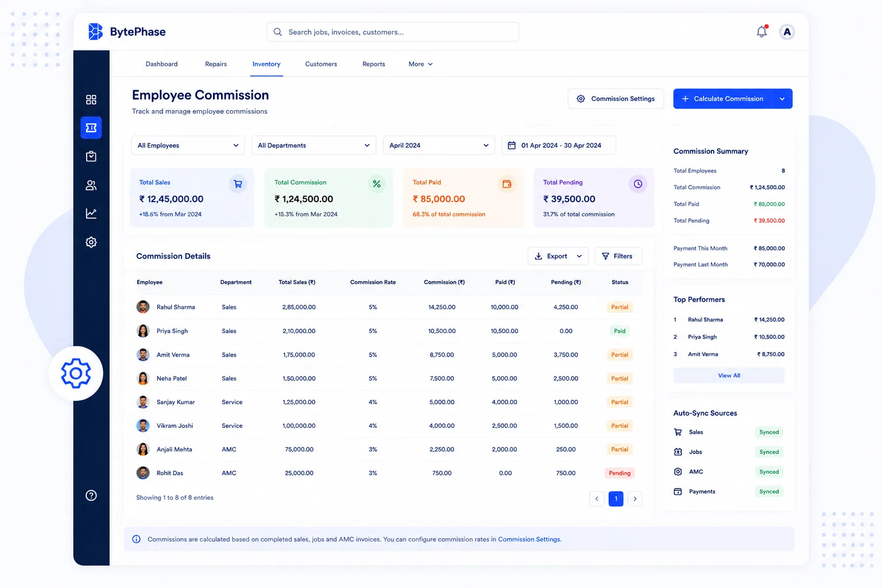
Task: Click employee name Anjali Mehta in the table
Action: 175,450
